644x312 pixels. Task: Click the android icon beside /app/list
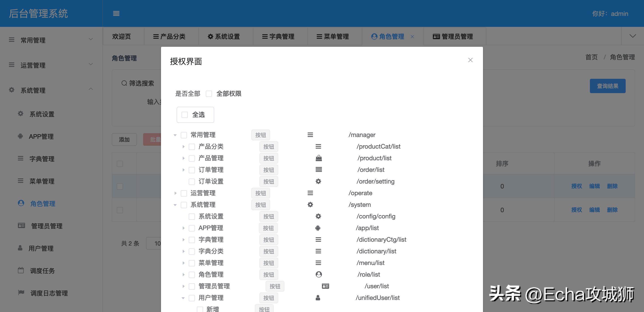(318, 228)
